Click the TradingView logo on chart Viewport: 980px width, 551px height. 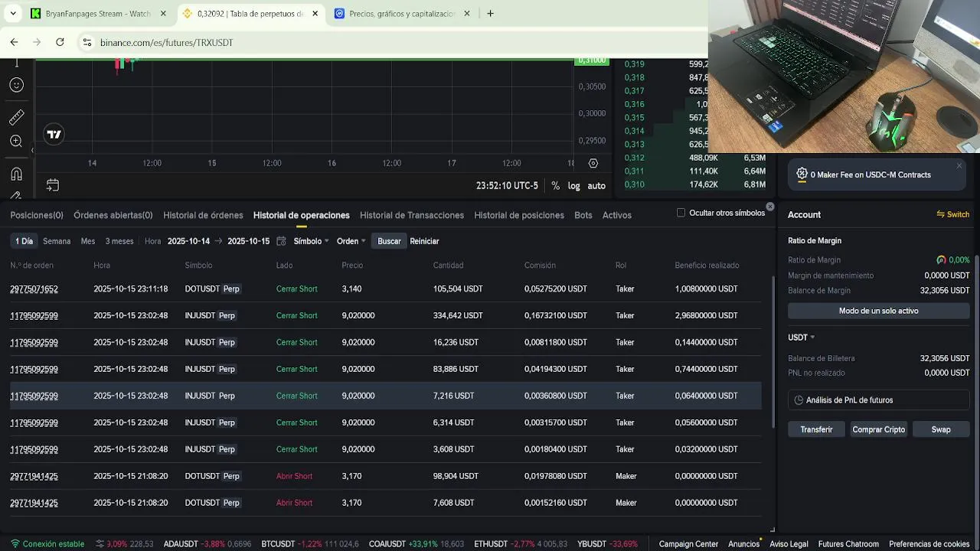coord(54,135)
